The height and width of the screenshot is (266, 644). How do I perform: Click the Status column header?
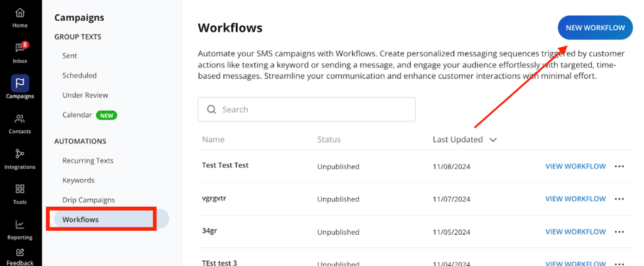pyautogui.click(x=329, y=140)
